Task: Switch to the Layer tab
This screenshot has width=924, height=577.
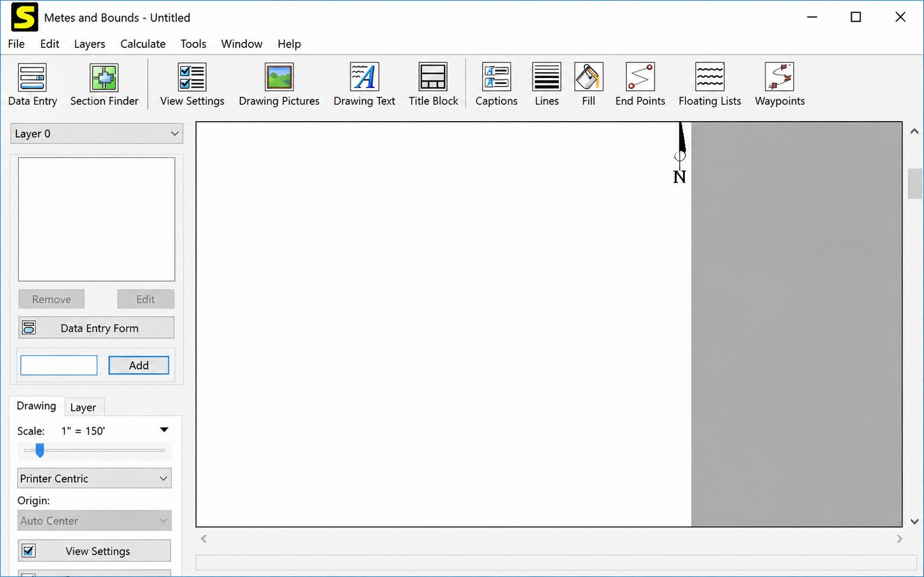Action: pyautogui.click(x=83, y=408)
